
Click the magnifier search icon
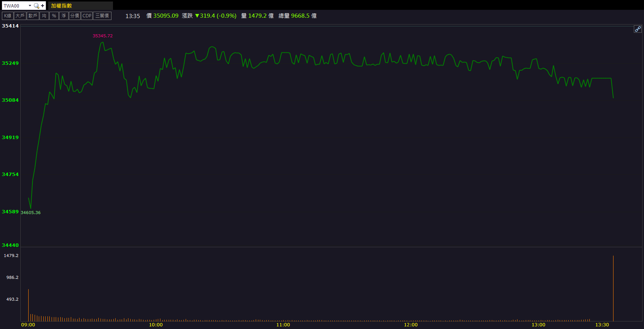37,6
